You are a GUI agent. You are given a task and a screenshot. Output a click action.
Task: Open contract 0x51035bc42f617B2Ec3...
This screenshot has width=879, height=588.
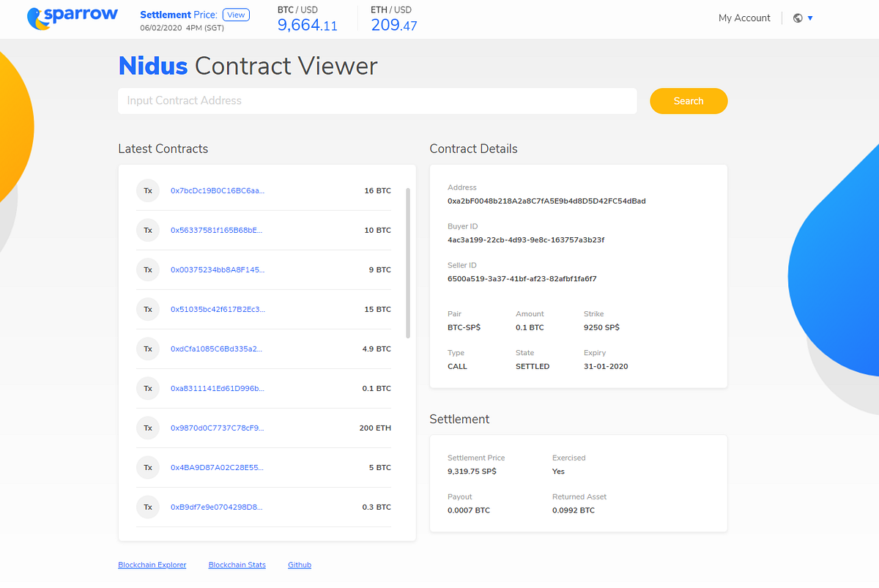pos(218,309)
